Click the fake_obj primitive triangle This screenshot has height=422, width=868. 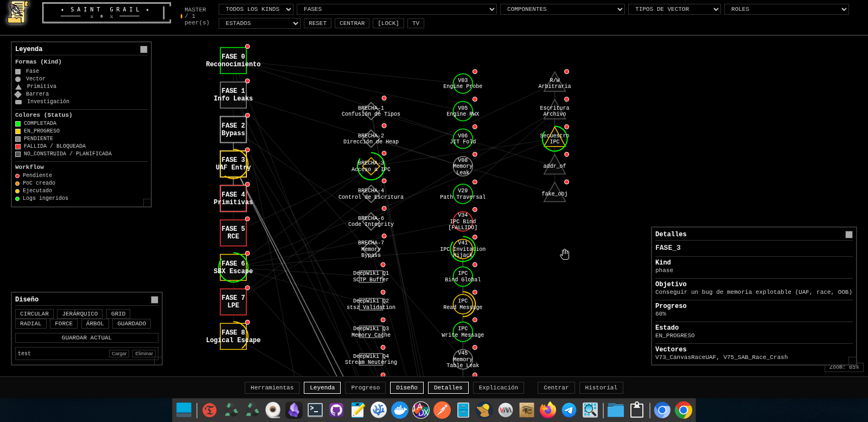tap(554, 193)
